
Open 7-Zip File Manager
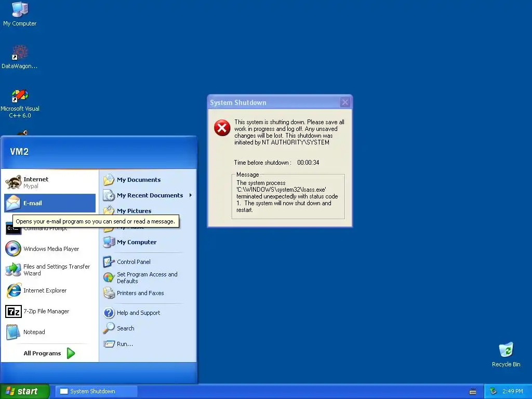click(50, 311)
